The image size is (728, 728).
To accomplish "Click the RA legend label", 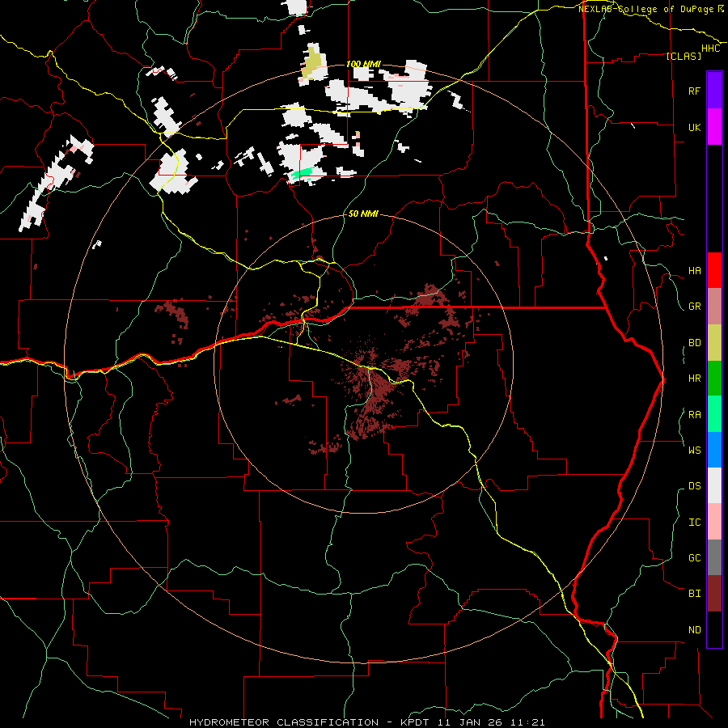I will tap(694, 415).
